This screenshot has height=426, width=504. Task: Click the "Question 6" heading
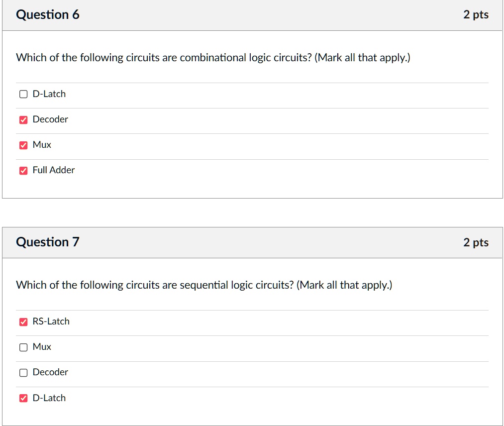[x=48, y=15]
